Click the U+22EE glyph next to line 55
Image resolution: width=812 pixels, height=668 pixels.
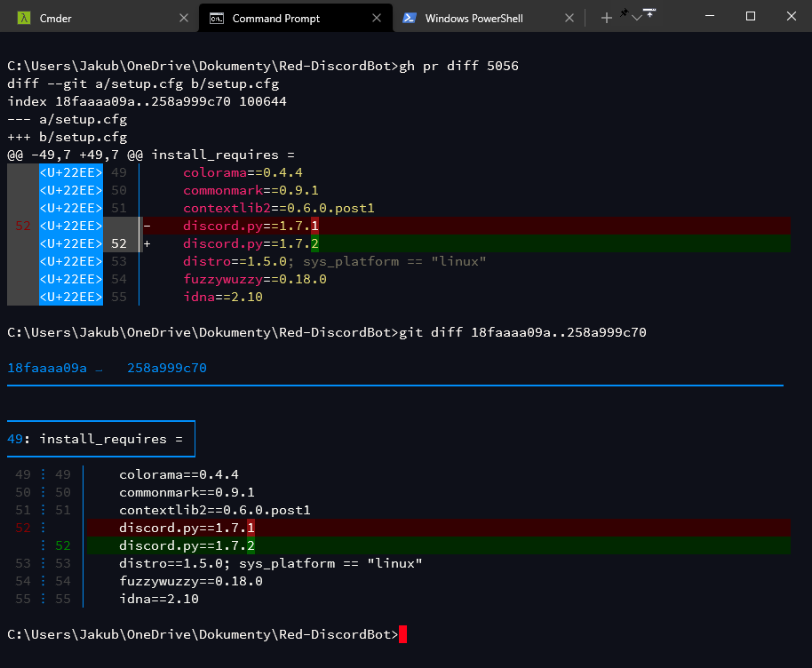pos(70,297)
